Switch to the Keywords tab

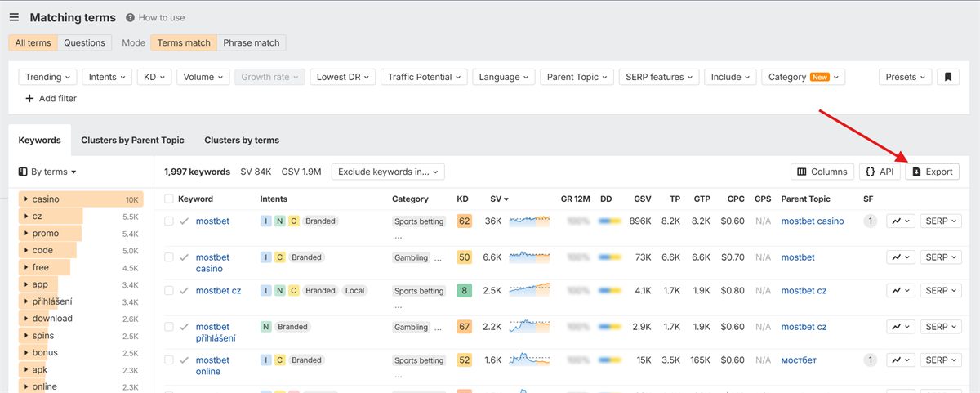tap(40, 140)
